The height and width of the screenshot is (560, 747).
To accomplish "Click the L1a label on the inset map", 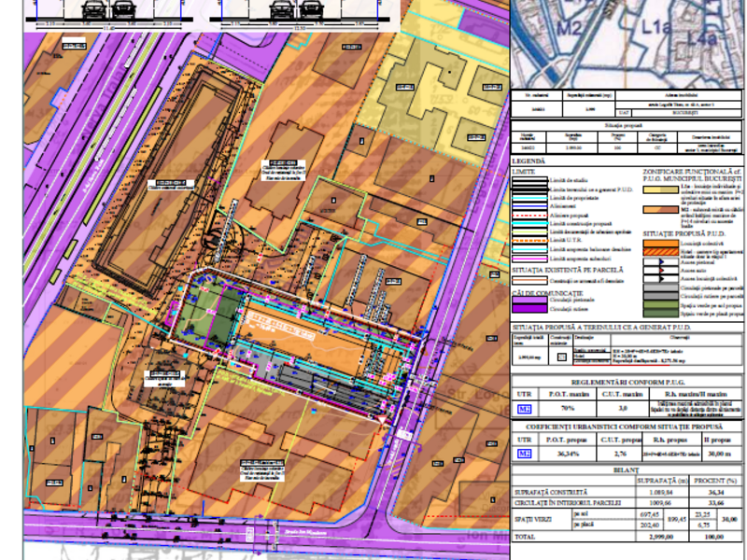I will point(655,27).
